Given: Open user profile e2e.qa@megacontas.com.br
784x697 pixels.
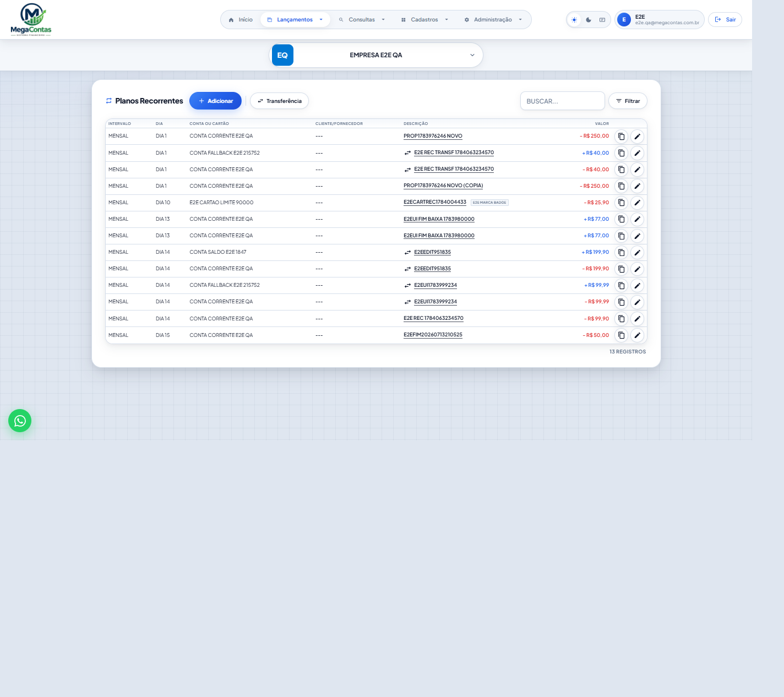Looking at the screenshot, I should 660,20.
